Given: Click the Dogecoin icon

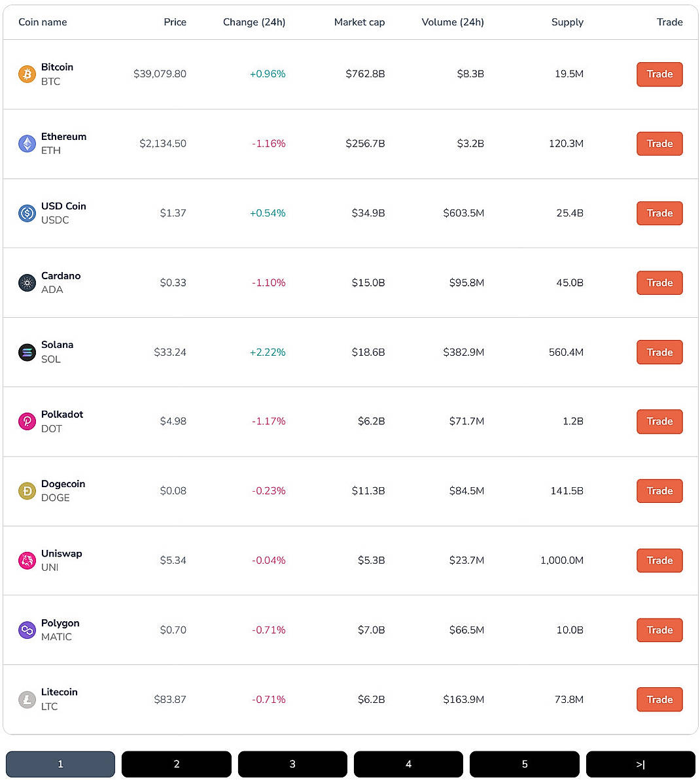Looking at the screenshot, I should 27,490.
